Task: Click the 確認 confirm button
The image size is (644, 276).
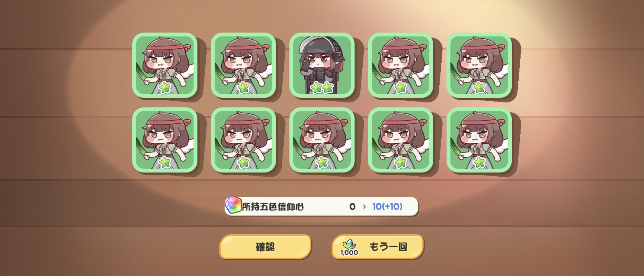Action: click(x=265, y=247)
